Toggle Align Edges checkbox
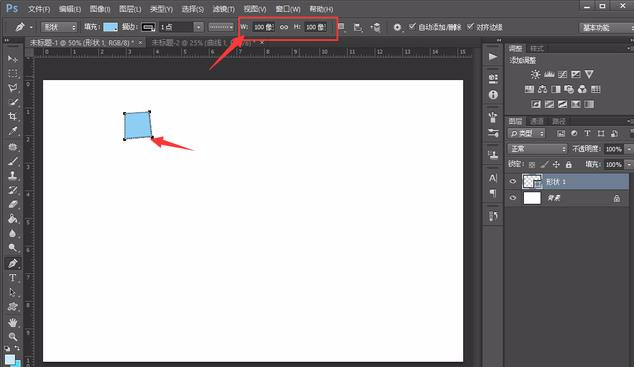Viewport: 634px width, 367px height. [470, 27]
